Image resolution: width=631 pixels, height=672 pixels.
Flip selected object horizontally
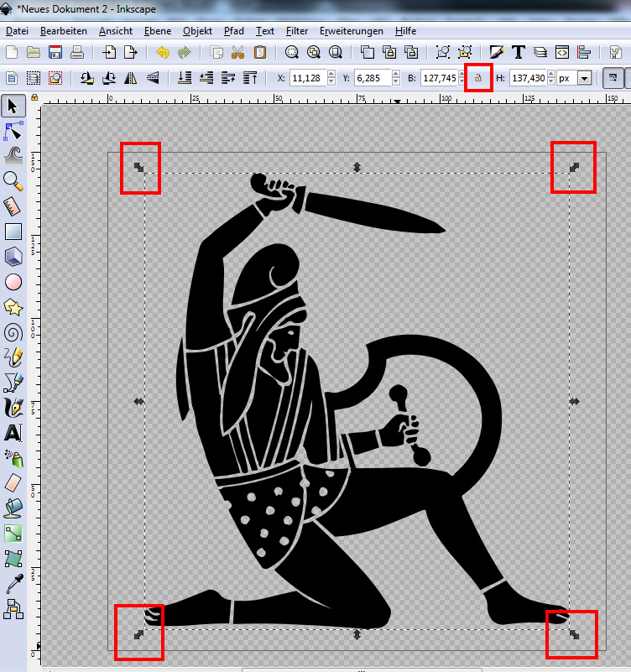pos(130,78)
